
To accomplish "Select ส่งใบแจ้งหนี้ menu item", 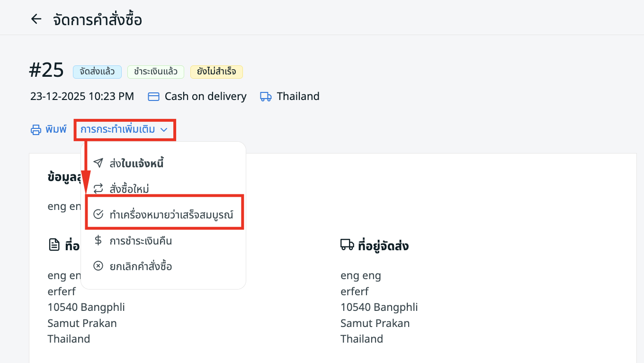I will [x=136, y=163].
